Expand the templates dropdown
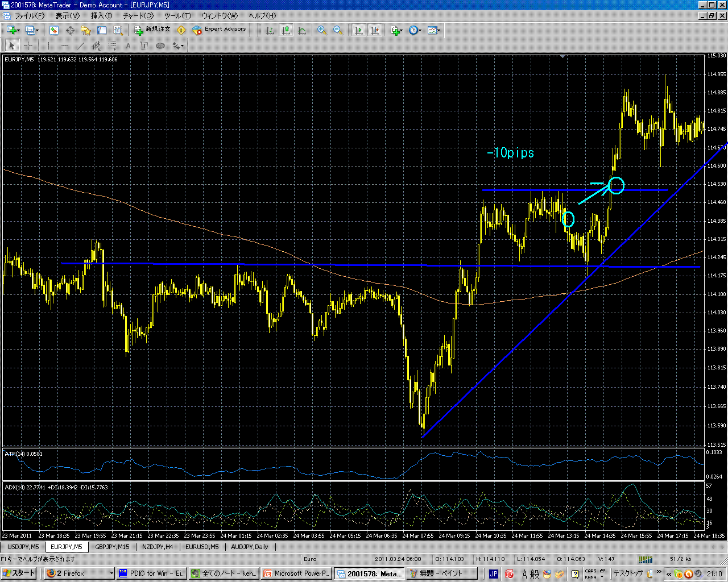728x582 pixels. click(x=434, y=30)
